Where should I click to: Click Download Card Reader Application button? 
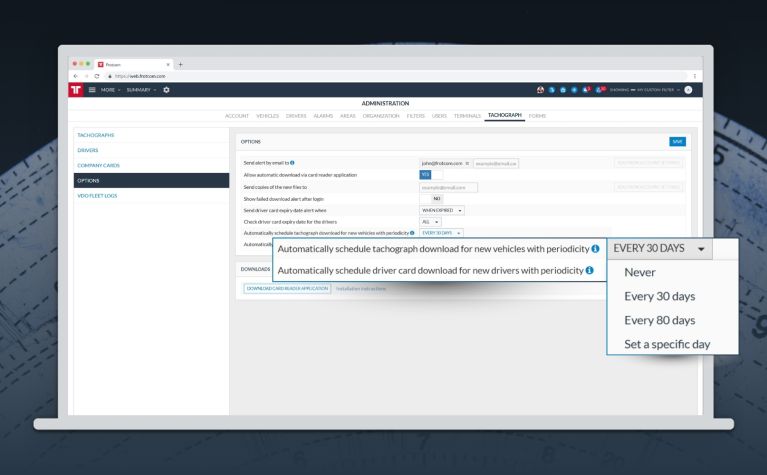(288, 288)
